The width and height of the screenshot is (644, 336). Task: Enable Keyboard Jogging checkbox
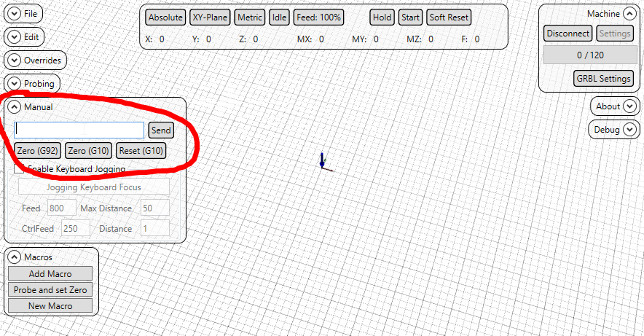tap(19, 169)
